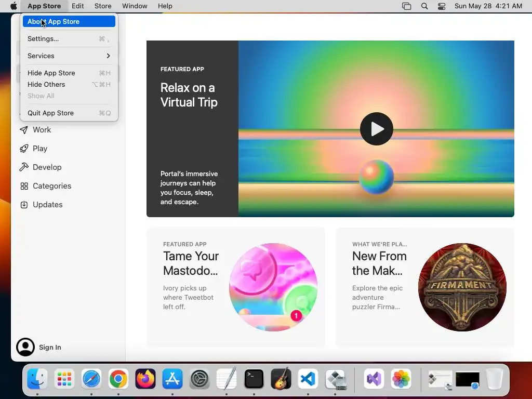Open Control Center icon
Image resolution: width=532 pixels, height=399 pixels.
(x=442, y=6)
